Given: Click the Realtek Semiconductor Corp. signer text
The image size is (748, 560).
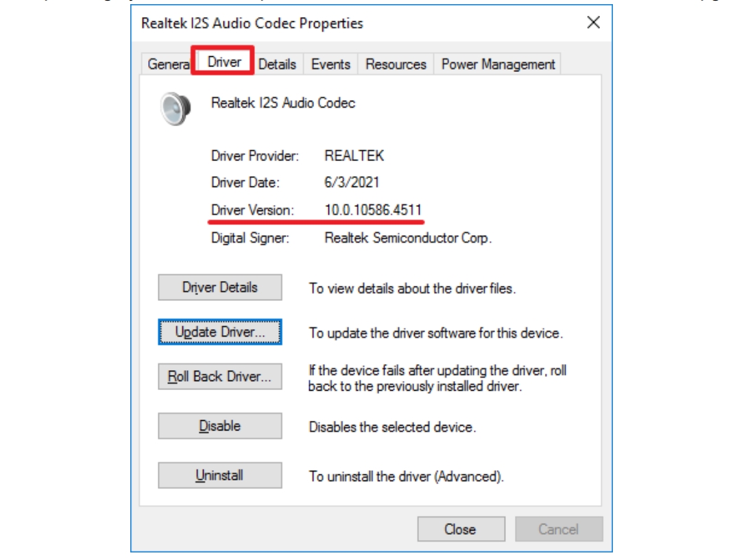Looking at the screenshot, I should point(409,239).
